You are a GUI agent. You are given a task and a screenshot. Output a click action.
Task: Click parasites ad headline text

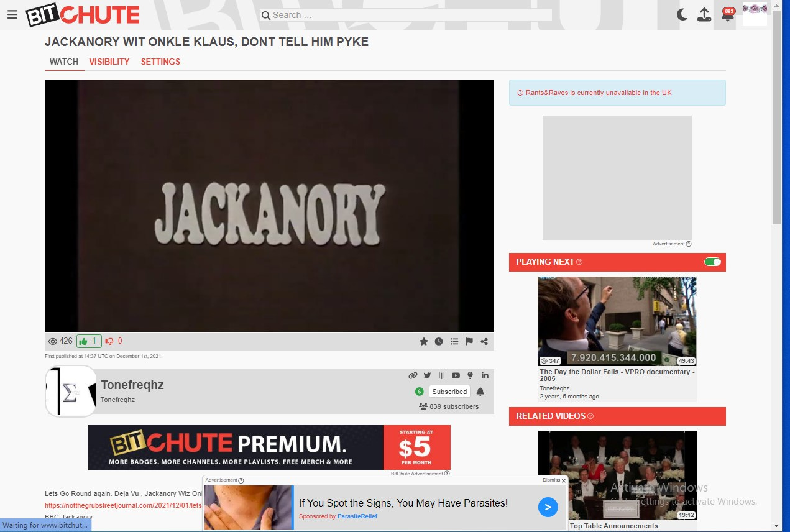[403, 503]
